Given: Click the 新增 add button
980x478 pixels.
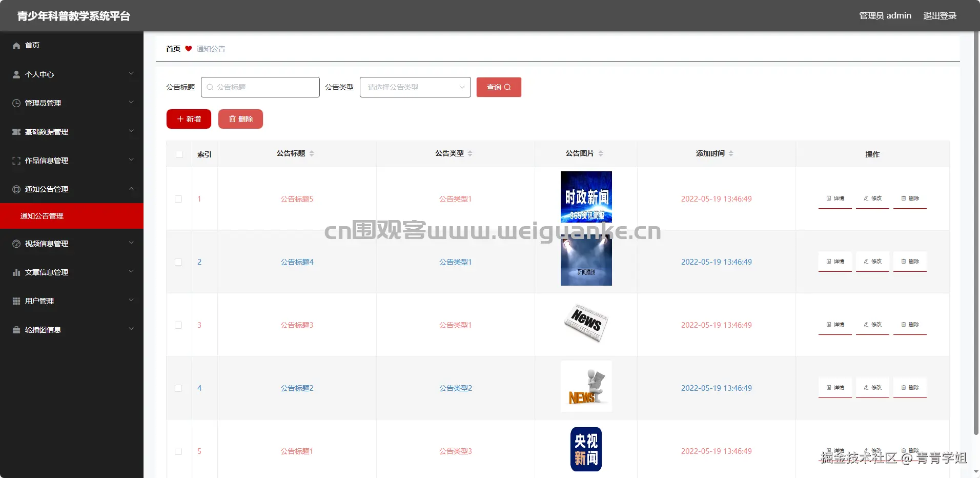Looking at the screenshot, I should pos(189,119).
